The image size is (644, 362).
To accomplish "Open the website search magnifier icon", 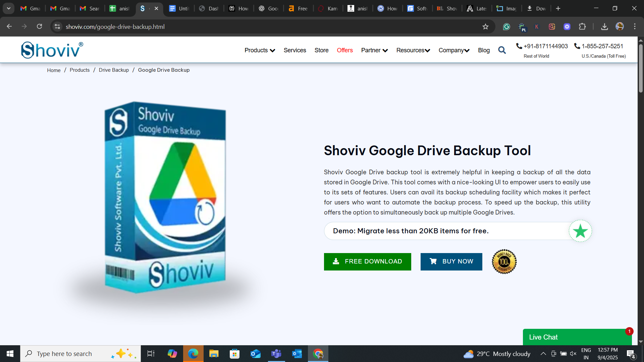I will click(502, 50).
